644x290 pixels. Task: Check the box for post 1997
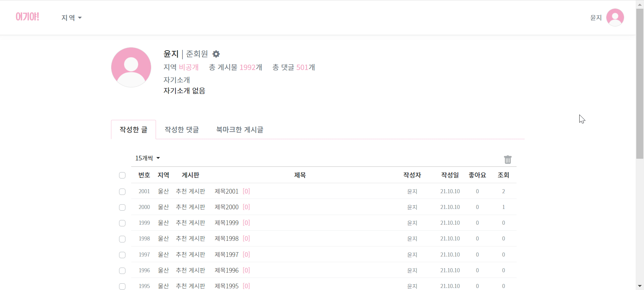(122, 255)
